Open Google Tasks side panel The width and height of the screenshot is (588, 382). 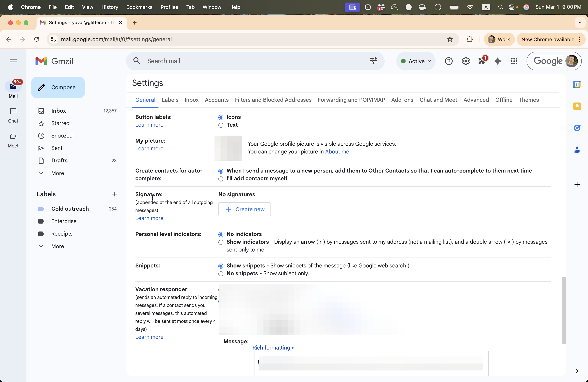[x=577, y=128]
